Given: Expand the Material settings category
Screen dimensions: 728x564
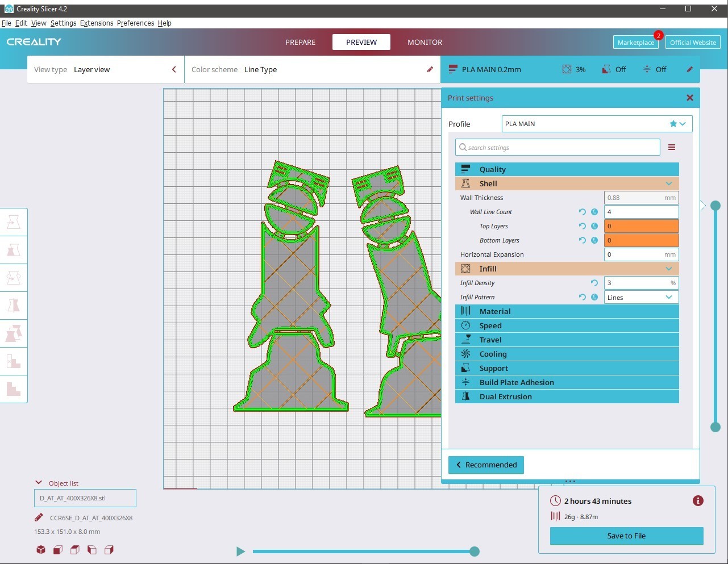Looking at the screenshot, I should (x=567, y=311).
